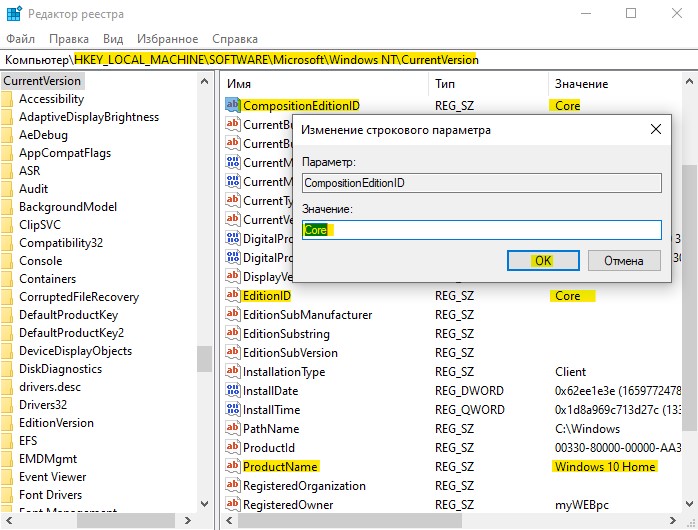Open the Файл menu
Image resolution: width=698 pixels, height=530 pixels.
coord(20,39)
